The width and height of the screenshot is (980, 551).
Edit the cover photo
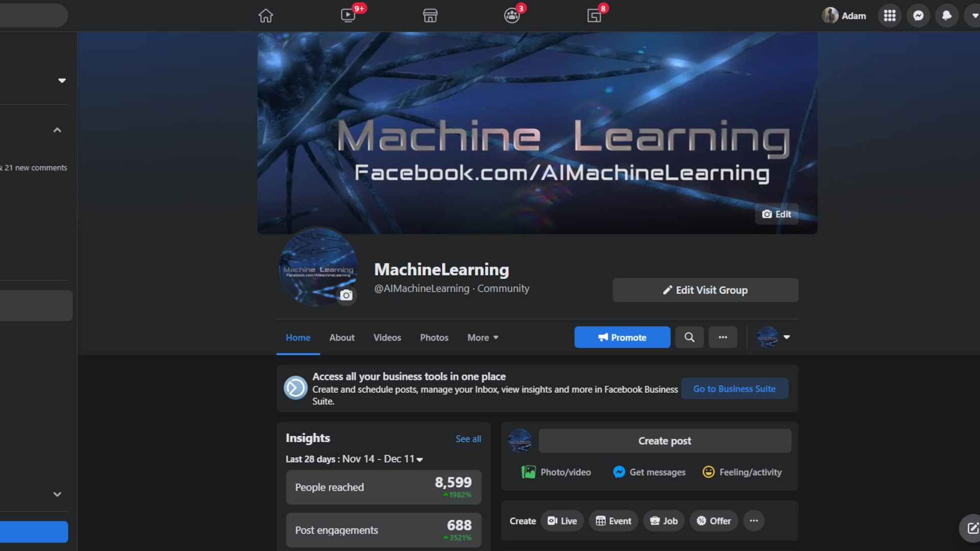[776, 214]
